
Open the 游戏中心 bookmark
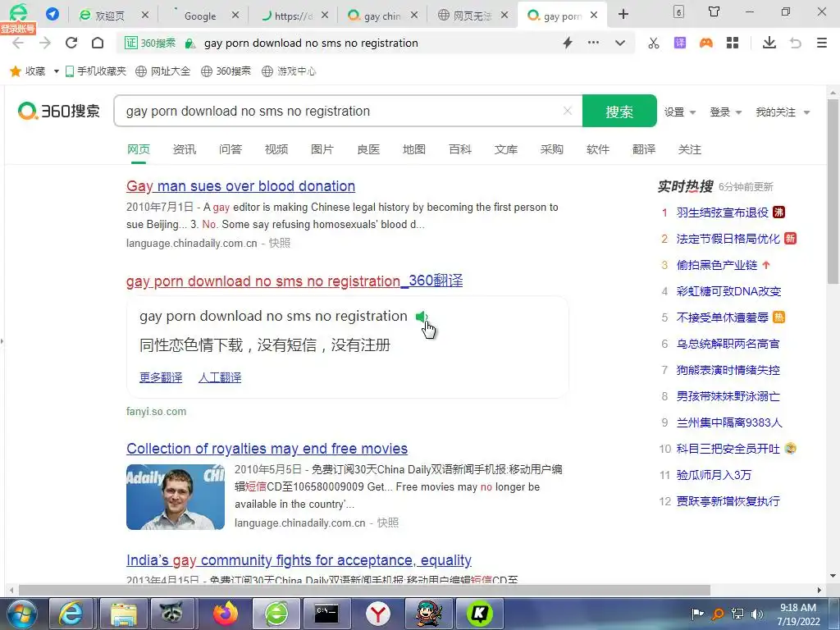point(289,71)
